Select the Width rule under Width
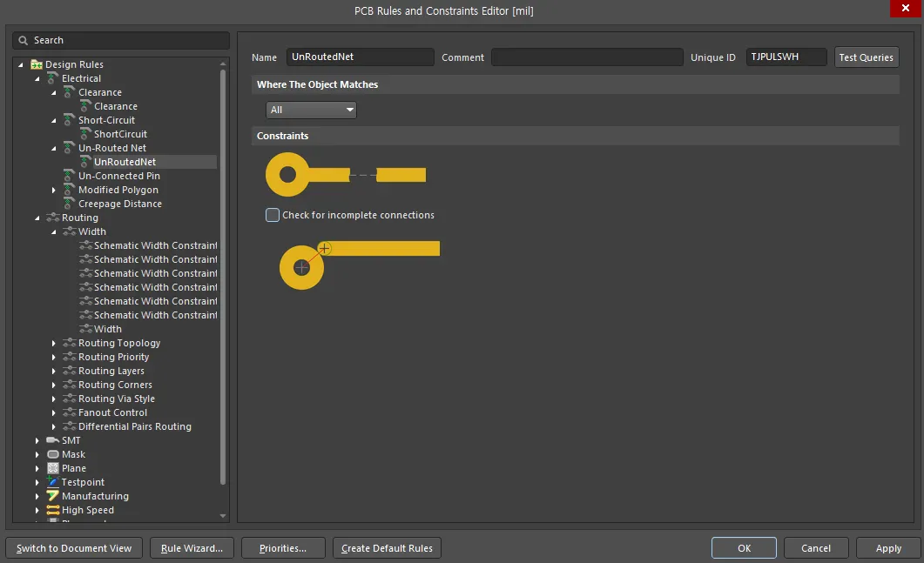This screenshot has width=924, height=563. pyautogui.click(x=108, y=329)
